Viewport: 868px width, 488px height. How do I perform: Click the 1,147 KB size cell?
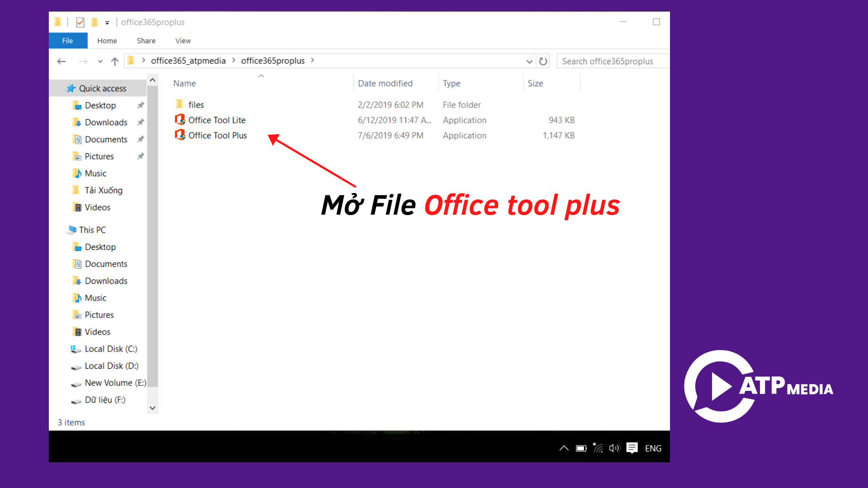558,136
